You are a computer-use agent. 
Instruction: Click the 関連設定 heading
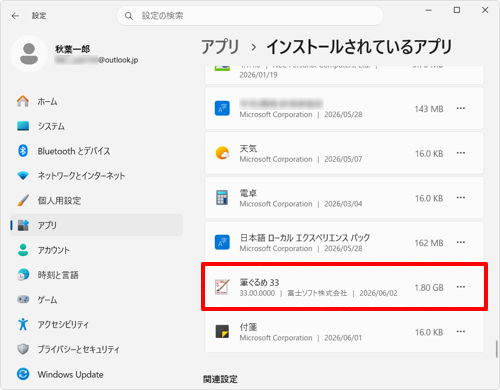coord(220,379)
